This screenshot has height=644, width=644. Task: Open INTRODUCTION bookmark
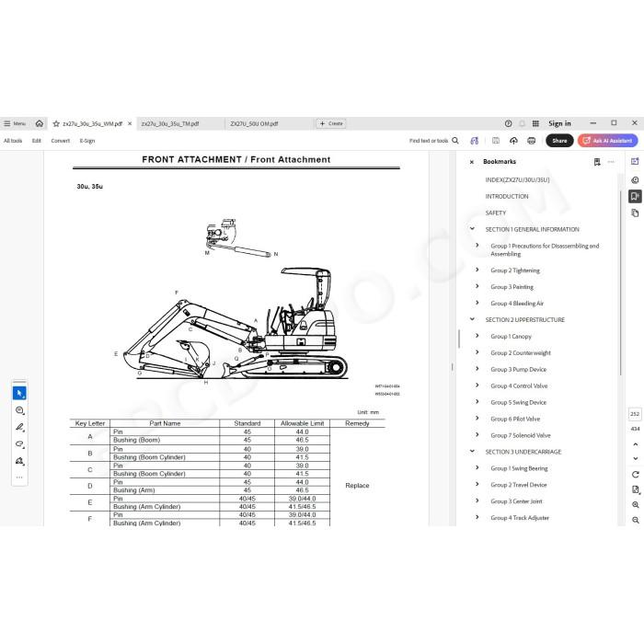[x=507, y=196]
